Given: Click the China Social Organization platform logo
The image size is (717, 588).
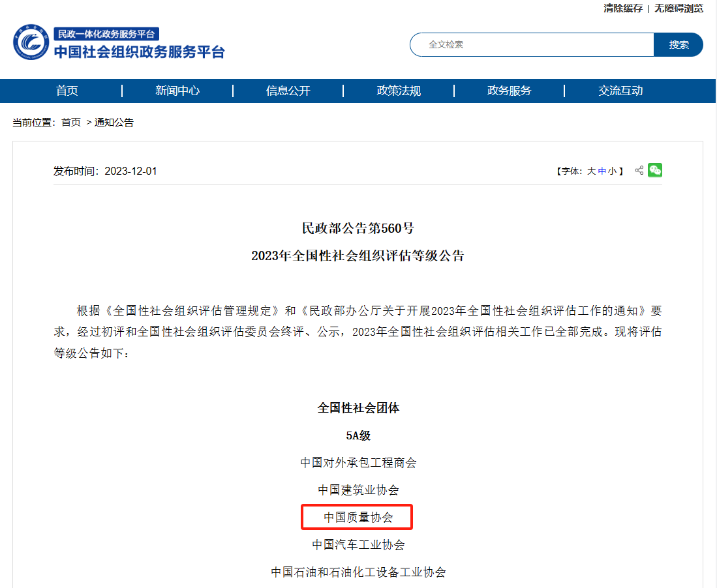Looking at the screenshot, I should tap(119, 43).
